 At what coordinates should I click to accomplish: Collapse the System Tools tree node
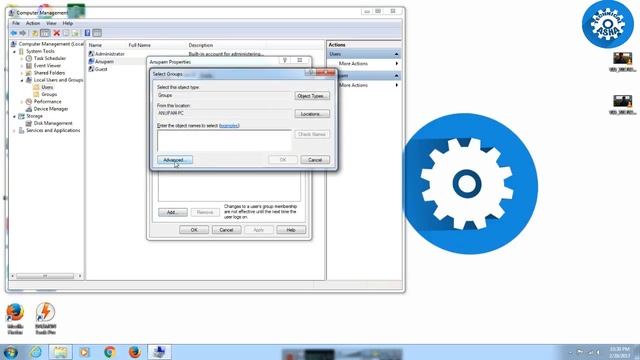tap(14, 52)
